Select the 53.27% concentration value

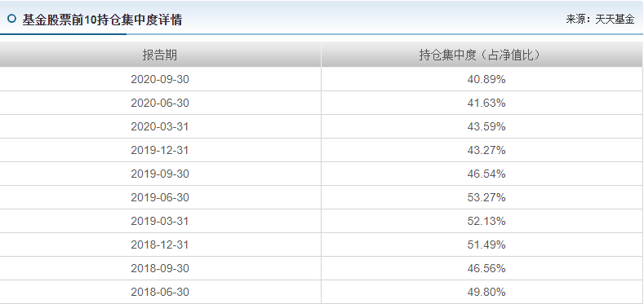pyautogui.click(x=486, y=197)
